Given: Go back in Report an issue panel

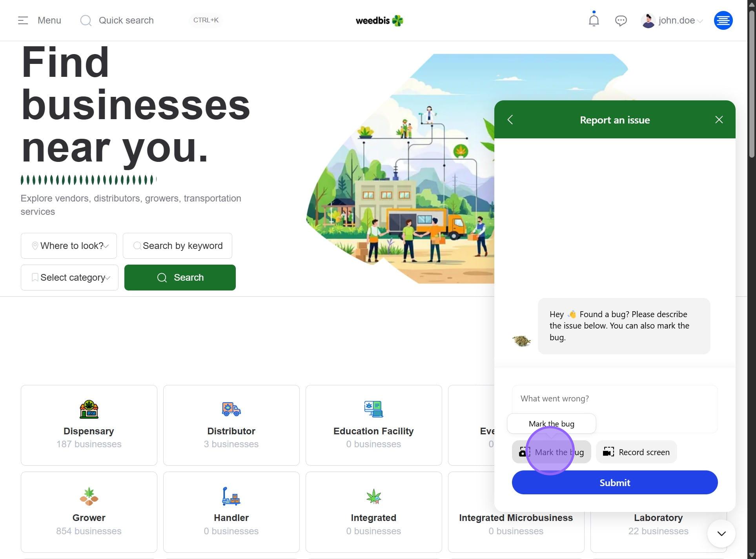Looking at the screenshot, I should pyautogui.click(x=510, y=120).
